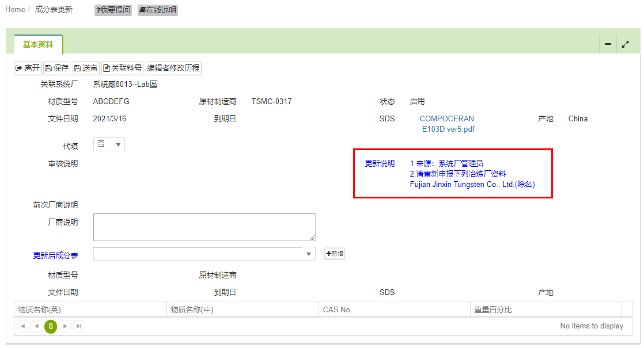Expand panel to fullscreen with arrows icon
Screen dimensions: 644x348
[x=625, y=44]
